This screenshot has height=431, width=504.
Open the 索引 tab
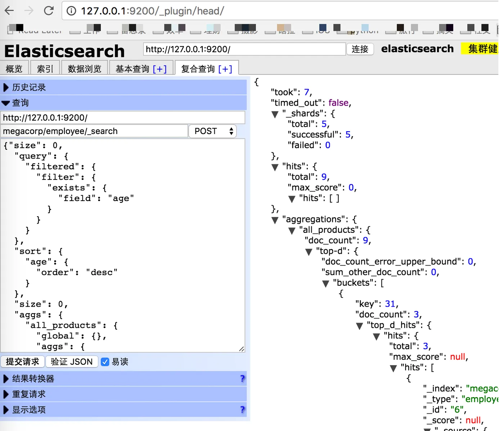(x=45, y=68)
